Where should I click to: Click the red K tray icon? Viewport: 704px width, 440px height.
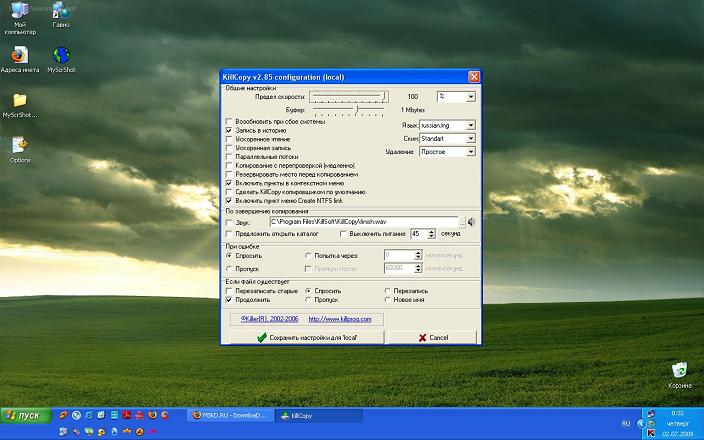[x=651, y=434]
